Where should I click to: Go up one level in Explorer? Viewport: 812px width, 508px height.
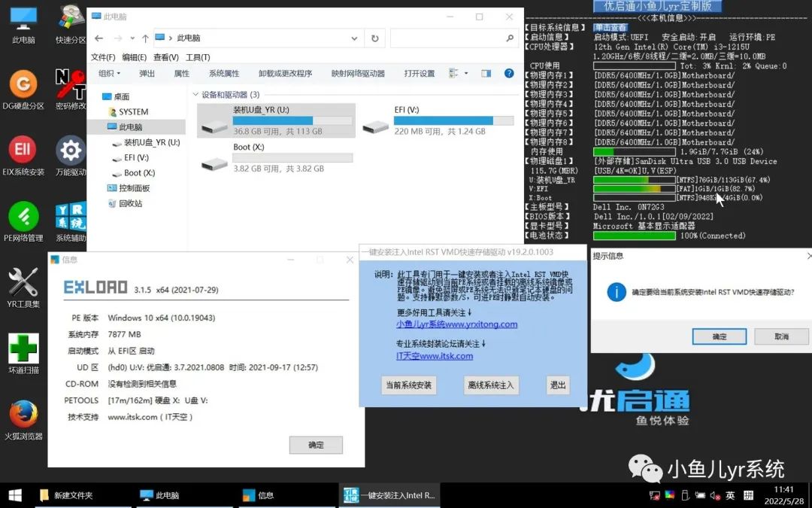[x=146, y=38]
